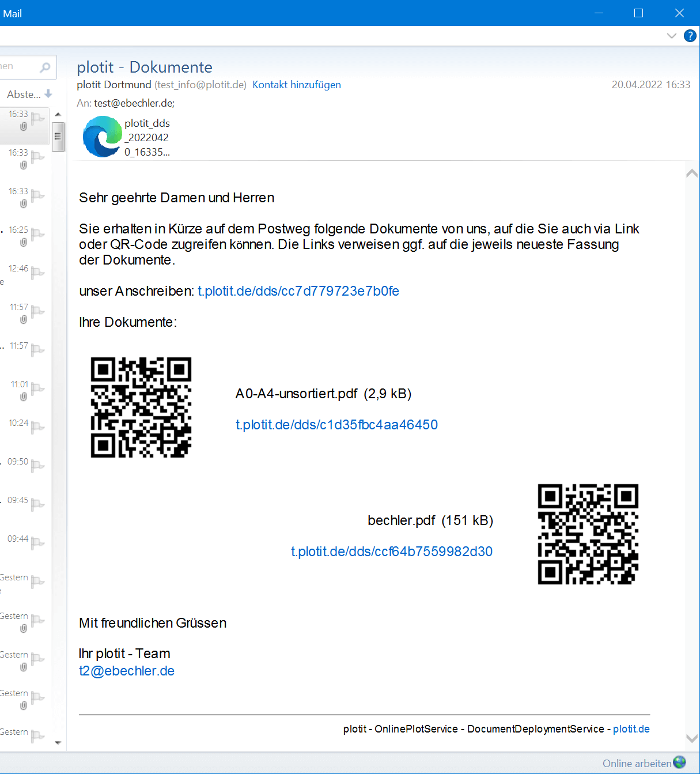Open the chevron dropdown next to the help icon
700x774 pixels.
click(x=671, y=36)
